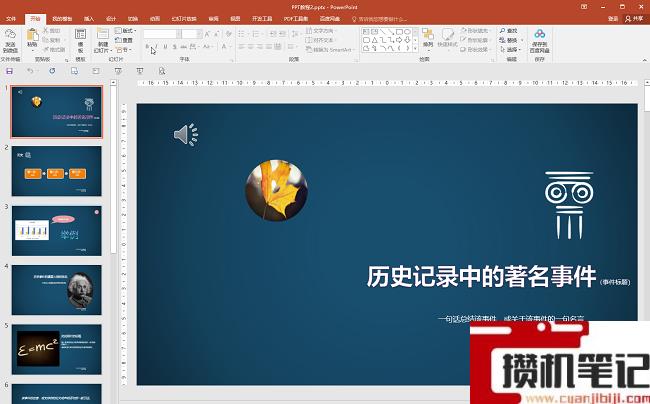
Task: Click the Convert to SmartArt button
Action: point(331,49)
